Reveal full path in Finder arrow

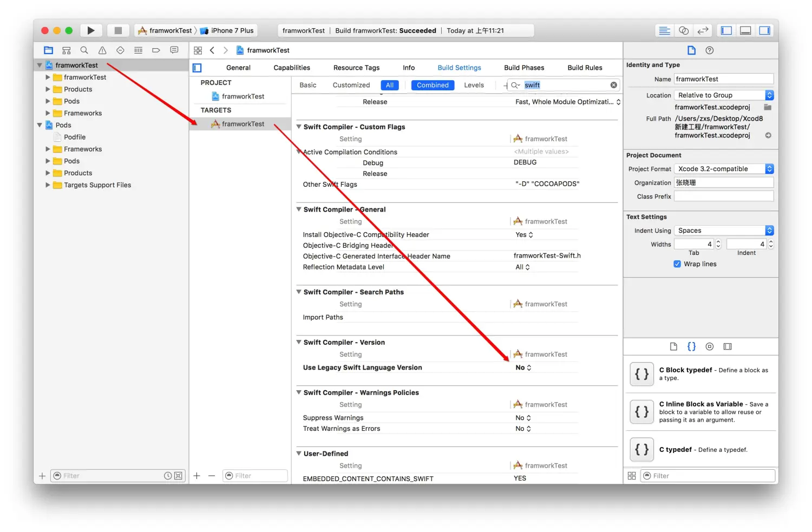click(x=768, y=135)
